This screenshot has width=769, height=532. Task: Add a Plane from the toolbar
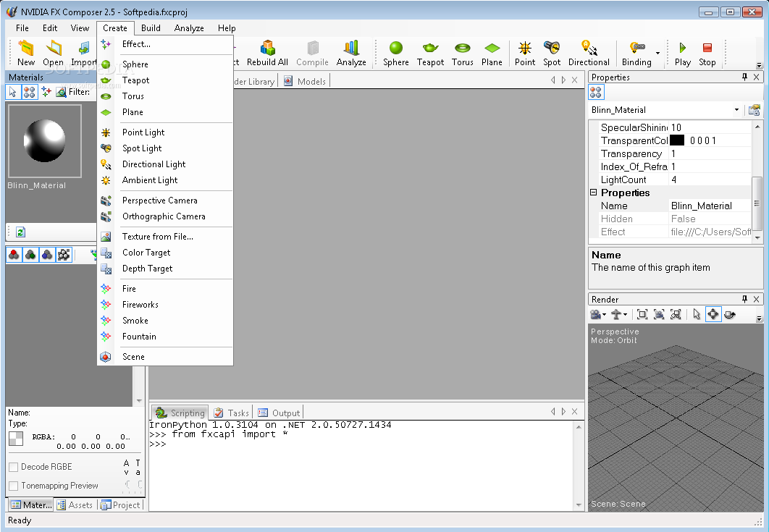tap(492, 53)
